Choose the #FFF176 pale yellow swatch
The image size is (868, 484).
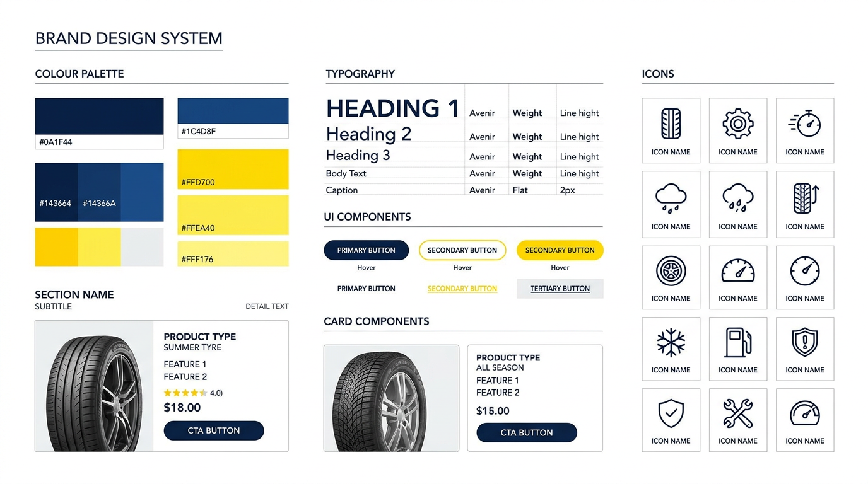pos(233,253)
